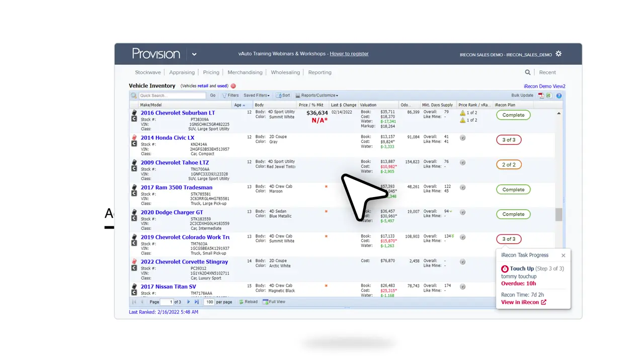Click the 'View in iRecon' link
The width and height of the screenshot is (644, 362).
[x=523, y=302]
